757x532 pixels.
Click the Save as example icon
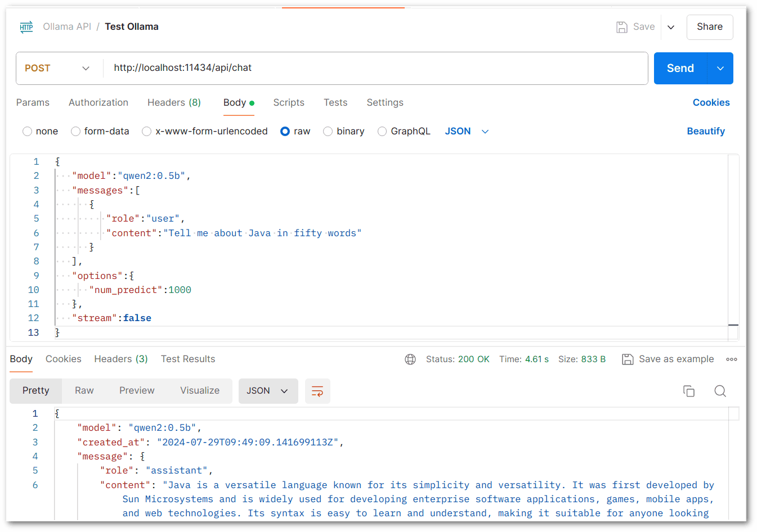(628, 359)
